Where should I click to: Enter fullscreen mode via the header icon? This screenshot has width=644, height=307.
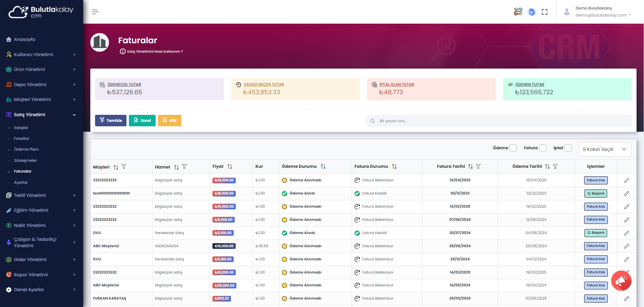click(545, 11)
